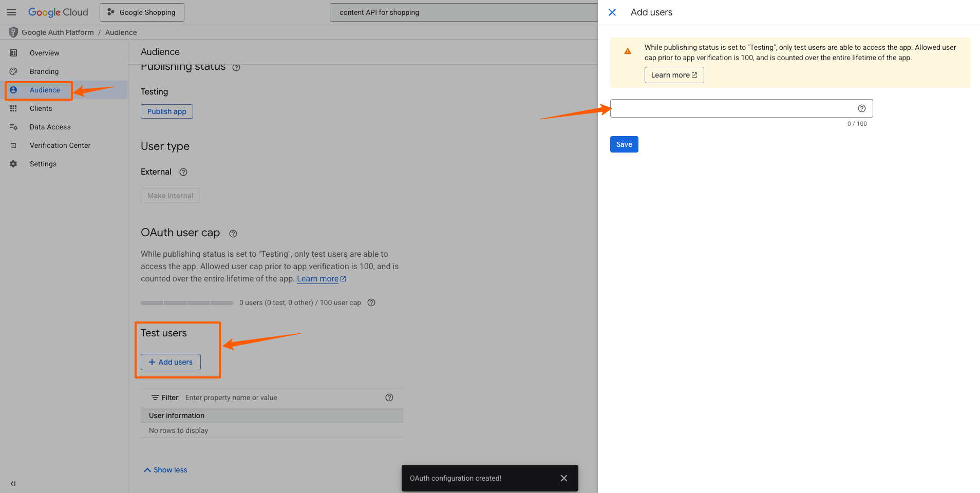Click help icon beside OAuth user cap
Image resolution: width=980 pixels, height=493 pixels.
pos(233,234)
